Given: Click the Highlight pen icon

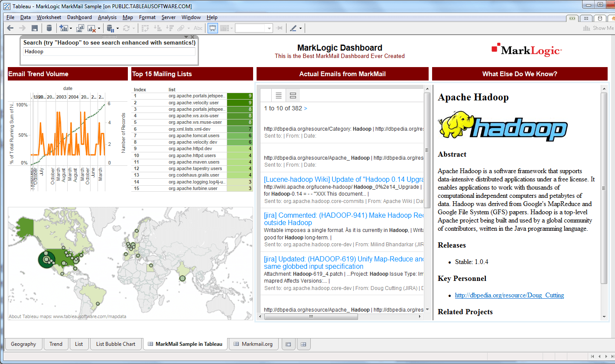Looking at the screenshot, I should (293, 28).
